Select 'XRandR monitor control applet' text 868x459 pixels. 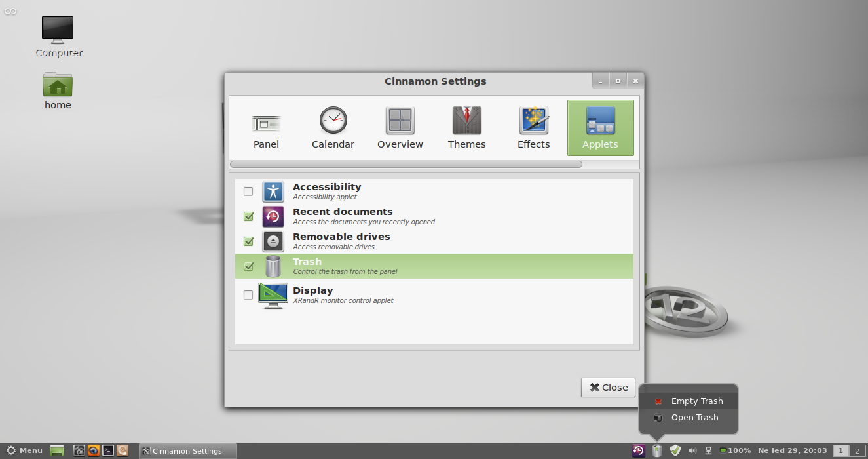click(343, 300)
